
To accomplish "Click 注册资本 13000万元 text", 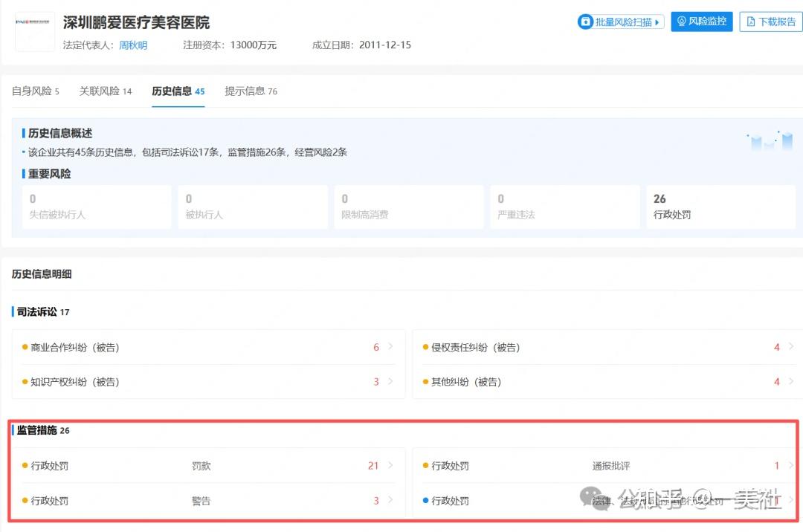I will (x=230, y=45).
